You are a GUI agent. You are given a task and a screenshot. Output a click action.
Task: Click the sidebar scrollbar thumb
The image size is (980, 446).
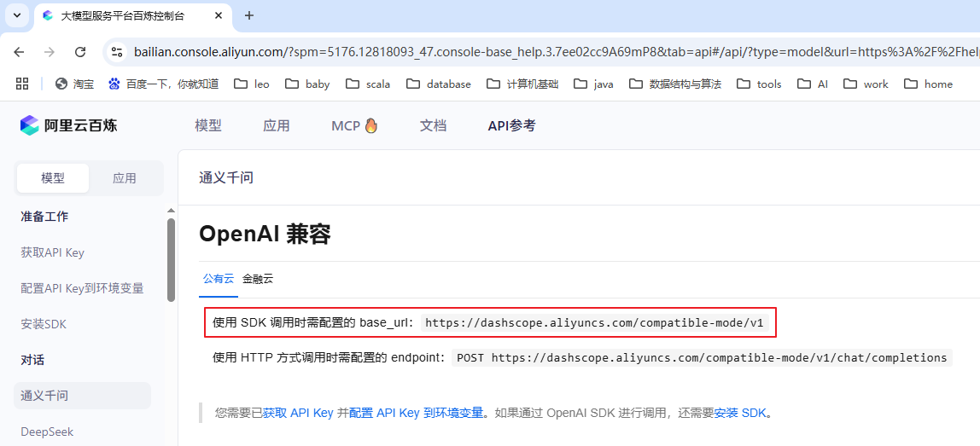pyautogui.click(x=172, y=260)
